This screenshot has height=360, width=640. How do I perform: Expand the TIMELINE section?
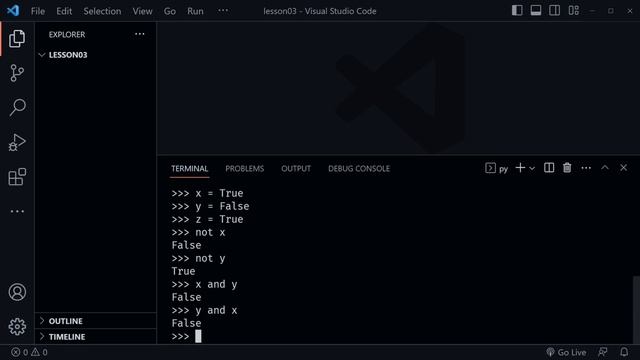click(x=95, y=337)
